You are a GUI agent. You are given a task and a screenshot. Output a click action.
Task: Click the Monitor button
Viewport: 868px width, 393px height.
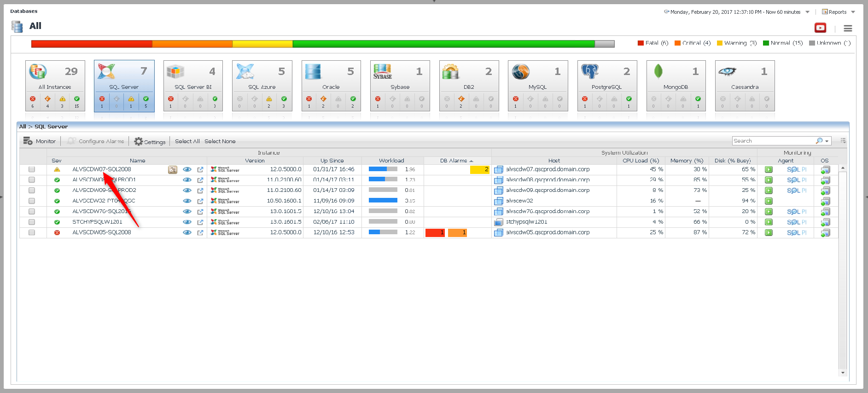coord(40,141)
